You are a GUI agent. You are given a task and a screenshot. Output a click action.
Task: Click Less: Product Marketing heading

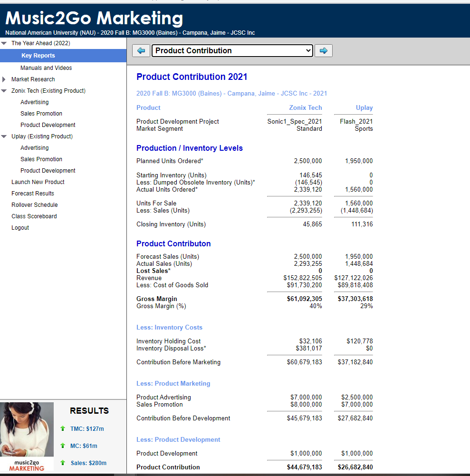coord(173,384)
